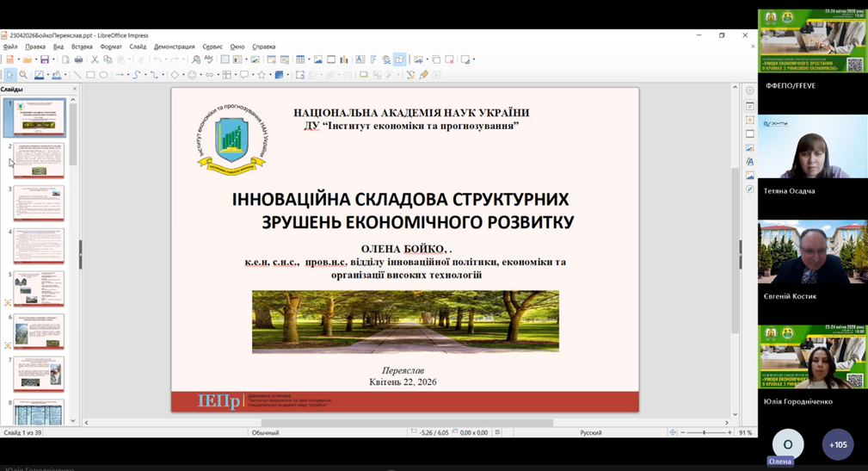Select the Rectangle drawing tool
This screenshot has height=471, width=868.
[x=90, y=75]
